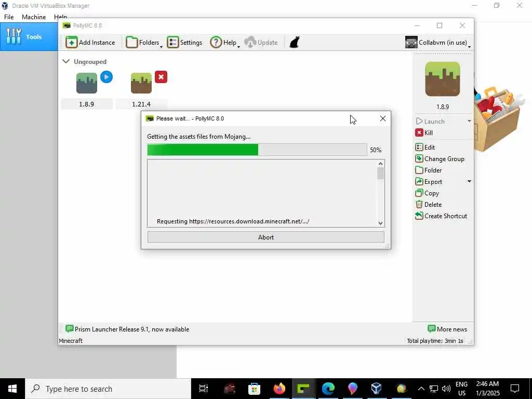Open the Help dropdown in PolyMC
Image resolution: width=532 pixels, height=399 pixels.
click(x=225, y=43)
